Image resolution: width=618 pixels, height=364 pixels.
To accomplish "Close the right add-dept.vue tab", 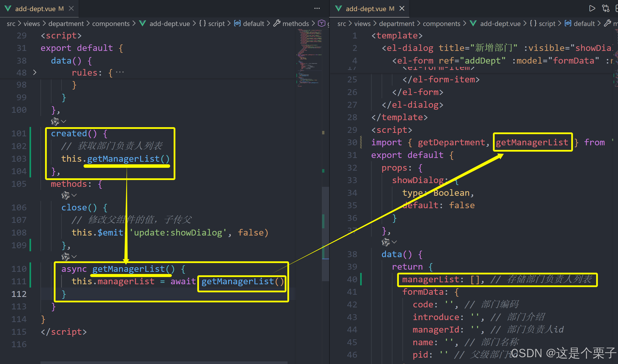I will pyautogui.click(x=402, y=9).
